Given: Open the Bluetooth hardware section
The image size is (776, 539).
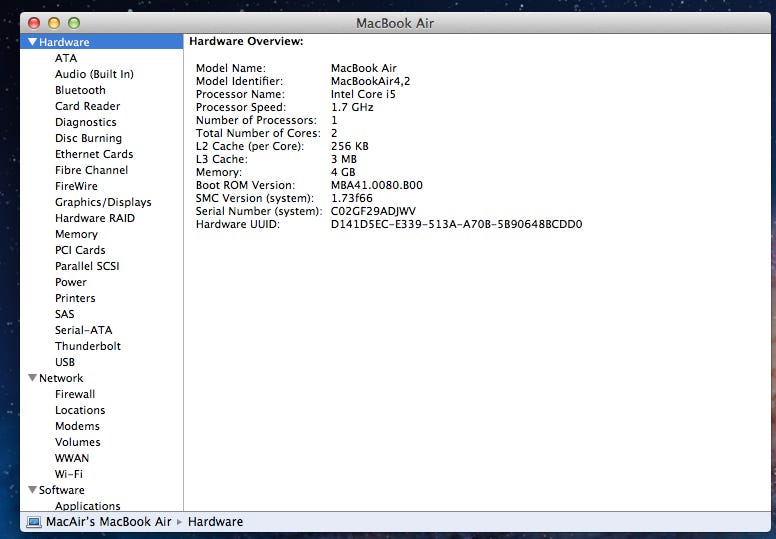Looking at the screenshot, I should click(x=80, y=90).
